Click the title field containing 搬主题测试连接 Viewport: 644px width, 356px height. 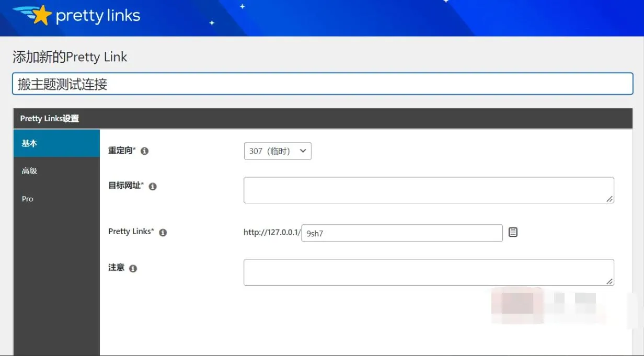pos(323,84)
